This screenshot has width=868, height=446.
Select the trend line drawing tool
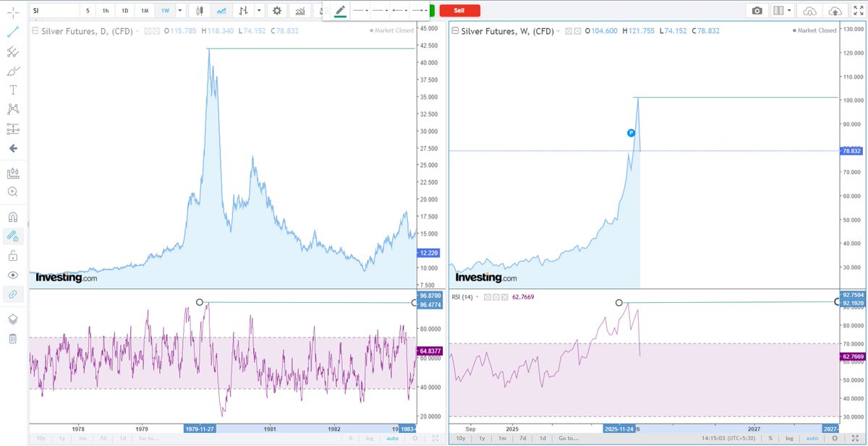tap(13, 33)
